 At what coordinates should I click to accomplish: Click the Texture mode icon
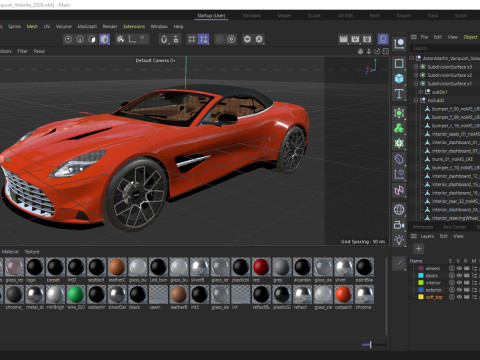point(121,39)
